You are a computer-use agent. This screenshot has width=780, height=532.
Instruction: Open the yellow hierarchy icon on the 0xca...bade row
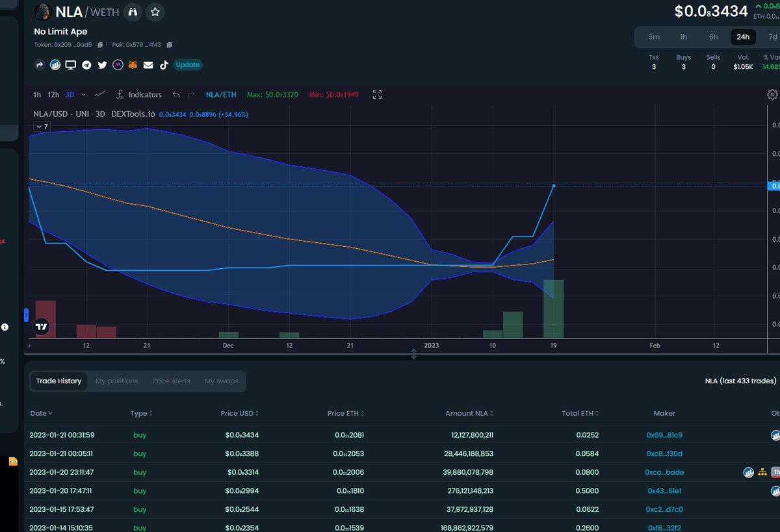point(762,472)
